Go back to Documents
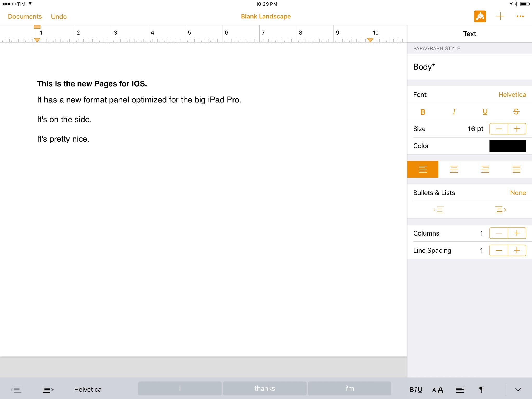 pyautogui.click(x=25, y=17)
